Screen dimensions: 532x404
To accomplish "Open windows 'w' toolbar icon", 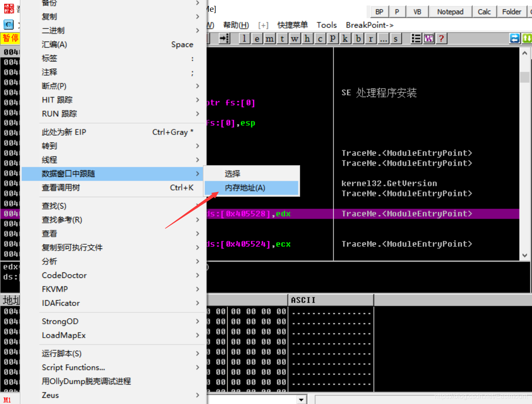I will [x=295, y=39].
